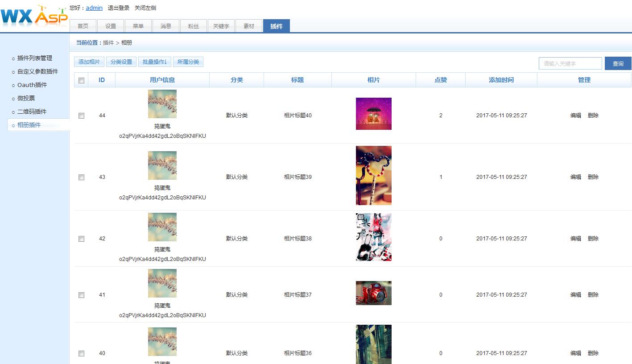632x364 pixels.
Task: Click 编辑 for row ID 41
Action: click(x=576, y=294)
